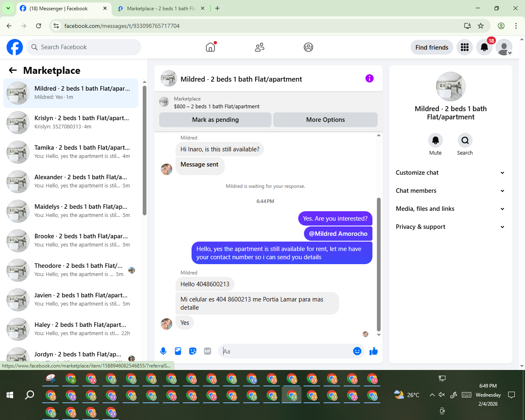Screen dimensions: 525x420
Task: Open the Home feed icon
Action: (210, 47)
